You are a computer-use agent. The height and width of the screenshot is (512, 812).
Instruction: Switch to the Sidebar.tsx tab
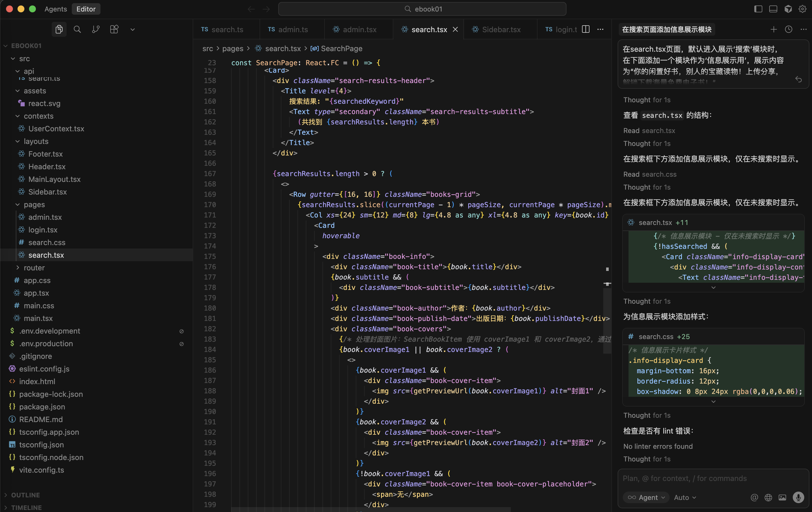[x=501, y=29]
